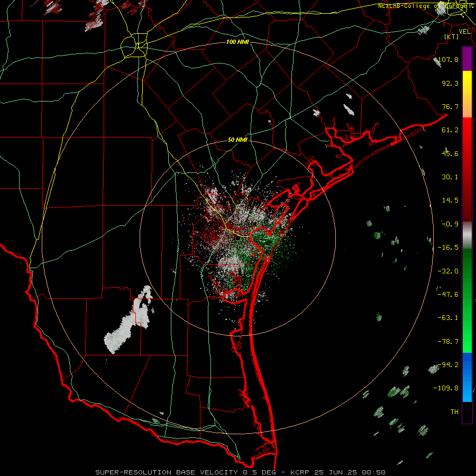The height and width of the screenshot is (476, 476).
Task: Click the 100 NMI range ring label
Action: tap(237, 42)
